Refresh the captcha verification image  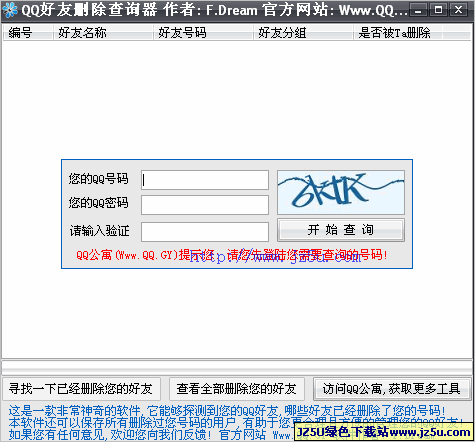(341, 192)
